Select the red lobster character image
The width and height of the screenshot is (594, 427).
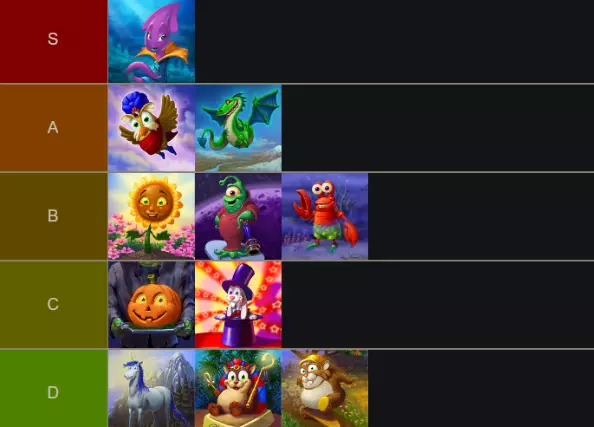(325, 217)
